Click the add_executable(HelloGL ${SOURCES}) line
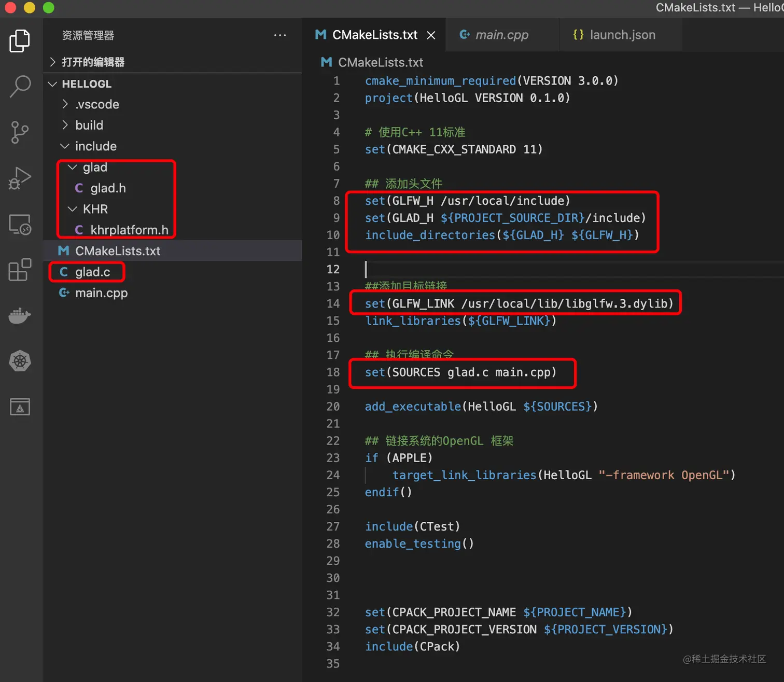 (x=481, y=407)
